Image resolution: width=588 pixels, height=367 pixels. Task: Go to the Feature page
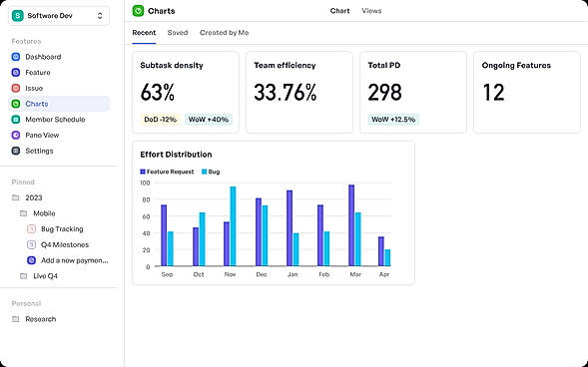click(59, 73)
